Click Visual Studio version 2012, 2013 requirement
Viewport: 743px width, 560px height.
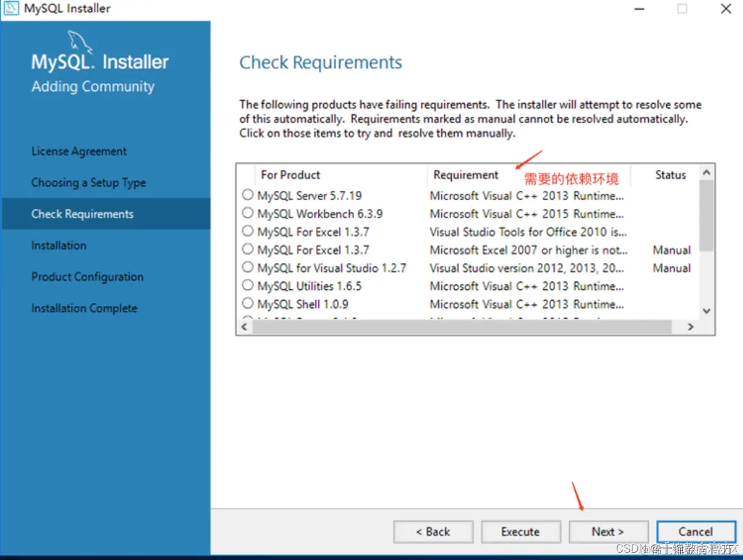tap(527, 268)
